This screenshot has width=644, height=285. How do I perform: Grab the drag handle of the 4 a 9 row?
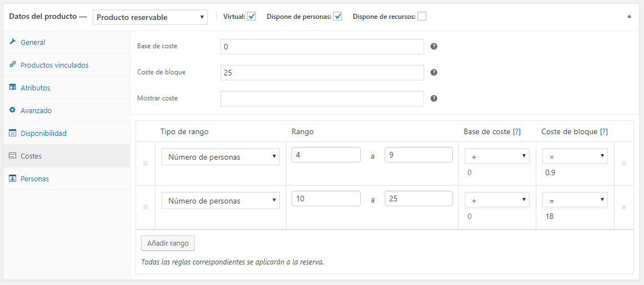145,163
